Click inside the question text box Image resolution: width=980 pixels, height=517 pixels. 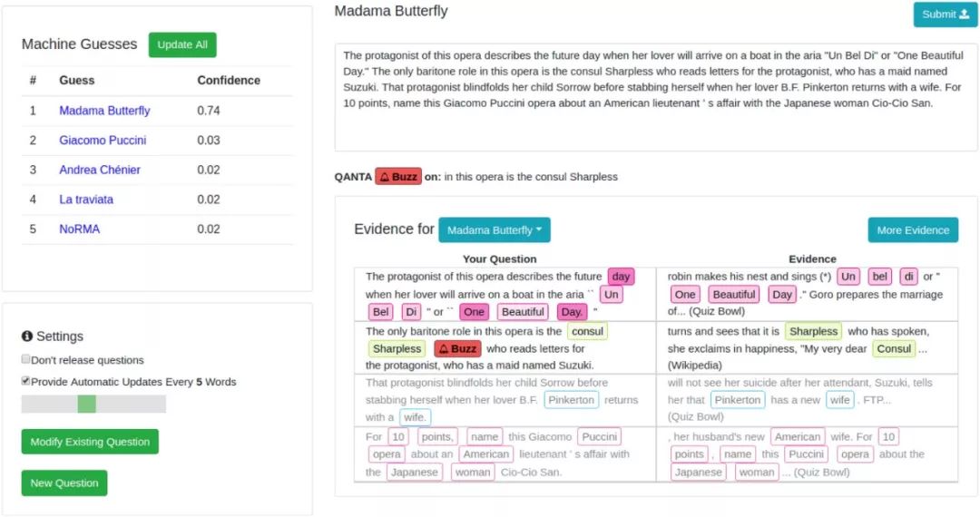656,97
